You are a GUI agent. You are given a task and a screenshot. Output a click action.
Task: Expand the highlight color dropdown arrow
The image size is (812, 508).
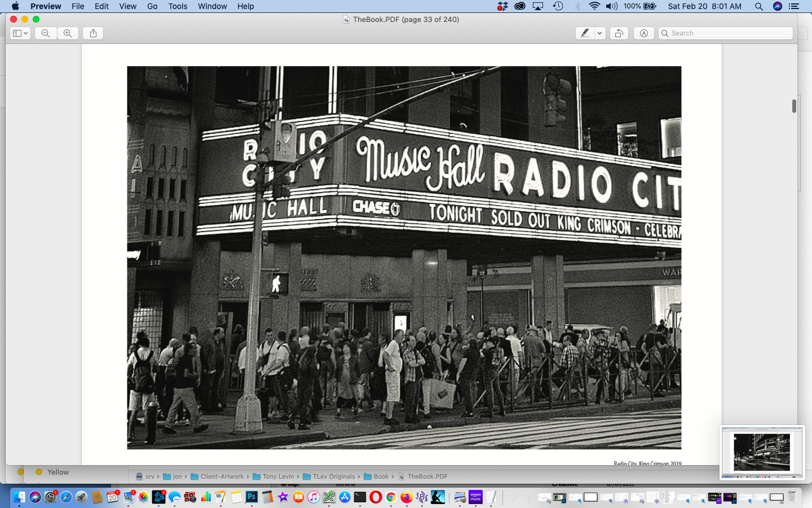coord(600,33)
